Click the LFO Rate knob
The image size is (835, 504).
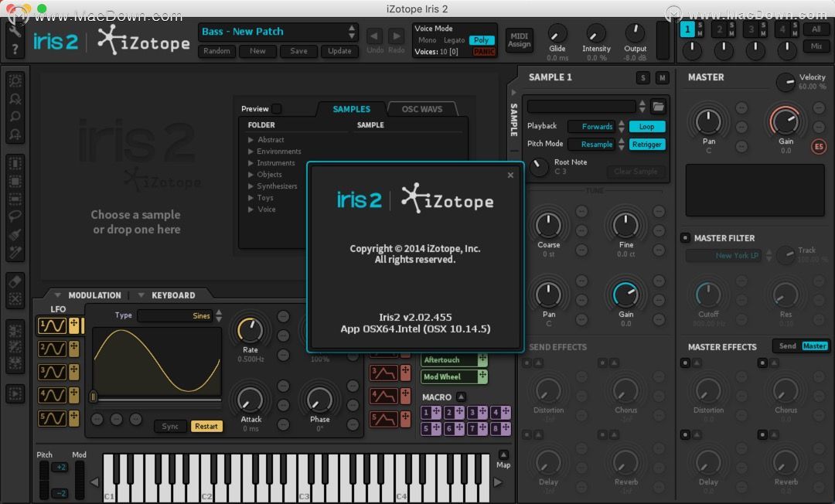(x=250, y=331)
